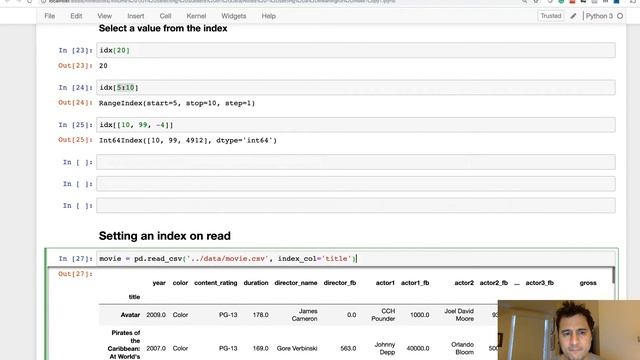Click the 'Setting an index on read' heading
The width and height of the screenshot is (640, 360).
click(x=164, y=236)
